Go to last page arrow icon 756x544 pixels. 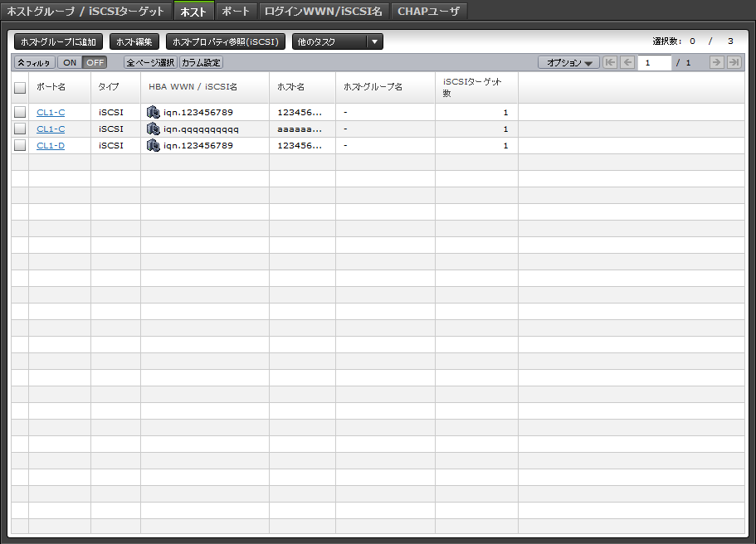(x=734, y=62)
